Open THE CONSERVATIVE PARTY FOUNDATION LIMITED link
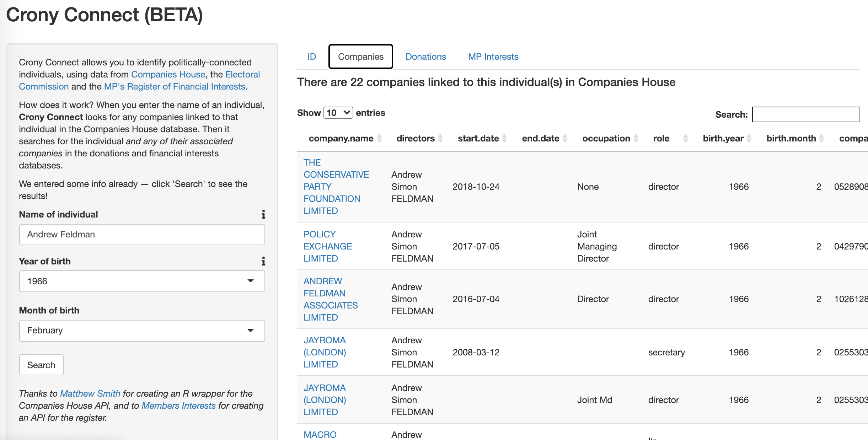This screenshot has height=440, width=868. (x=336, y=187)
